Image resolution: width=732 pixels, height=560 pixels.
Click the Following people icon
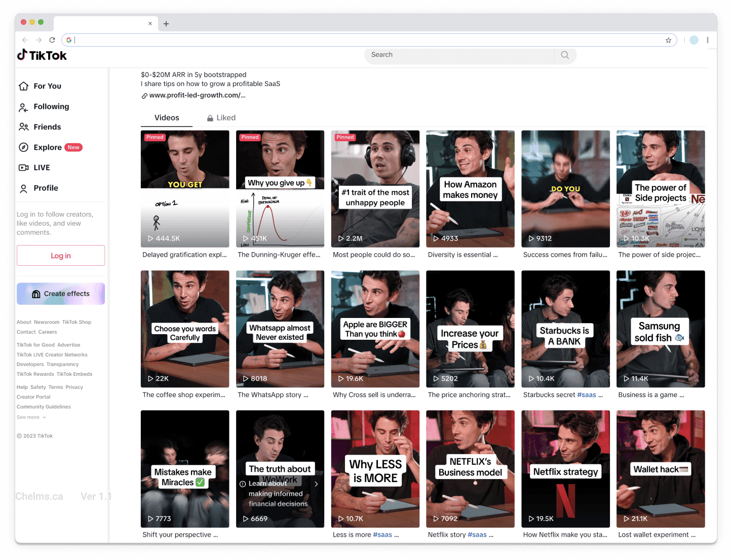pos(24,107)
